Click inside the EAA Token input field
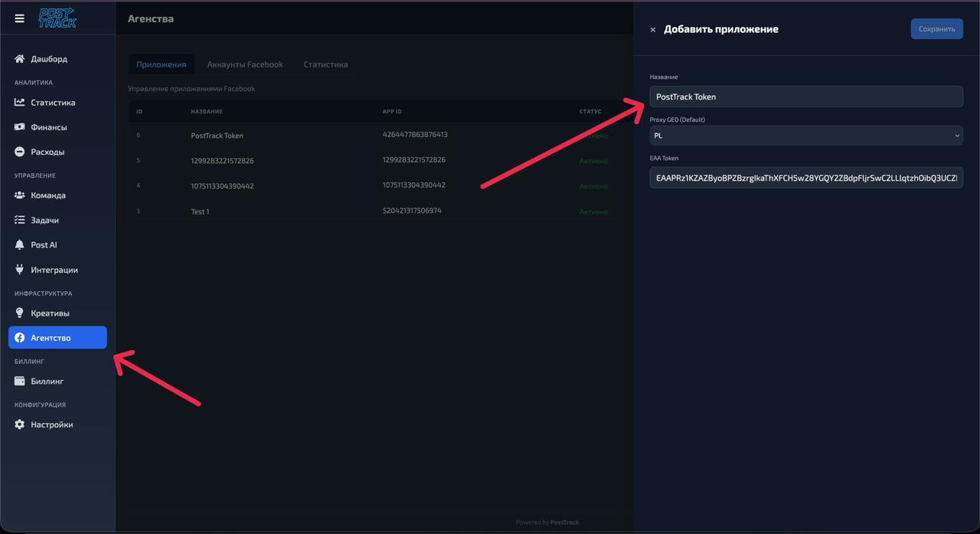This screenshot has height=534, width=980. 806,177
